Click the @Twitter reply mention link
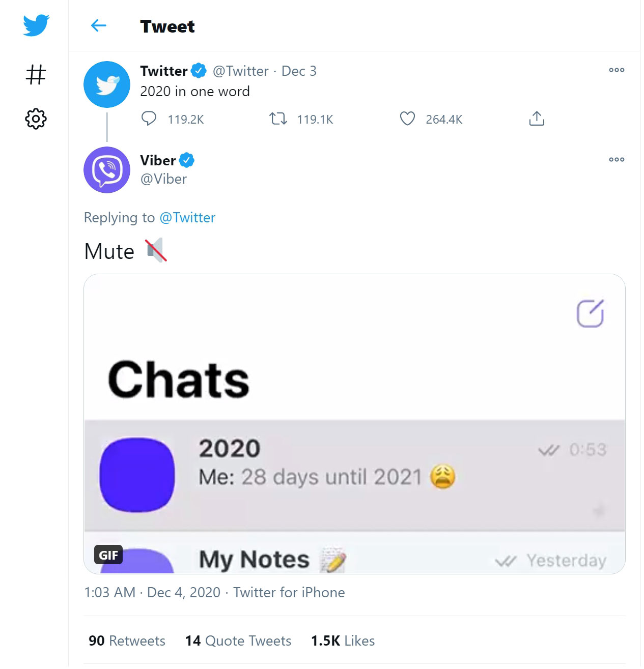 187,218
